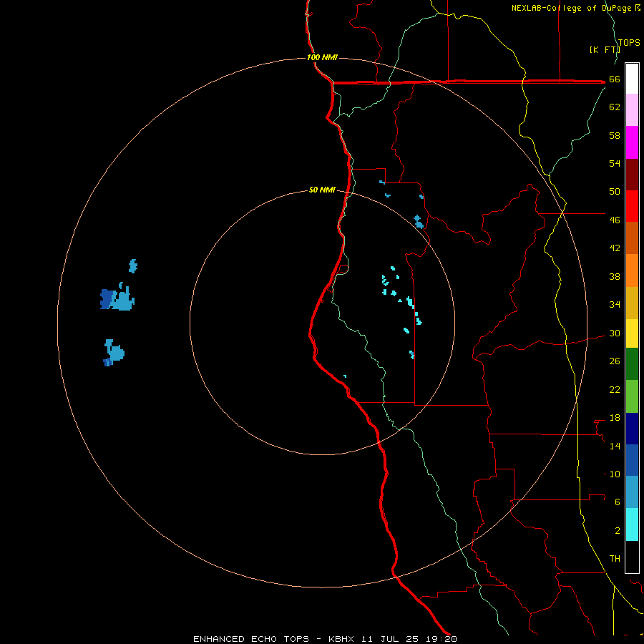Click the gold 34 kft legend swatch
Image resolution: width=644 pixels, height=644 pixels.
[632, 303]
